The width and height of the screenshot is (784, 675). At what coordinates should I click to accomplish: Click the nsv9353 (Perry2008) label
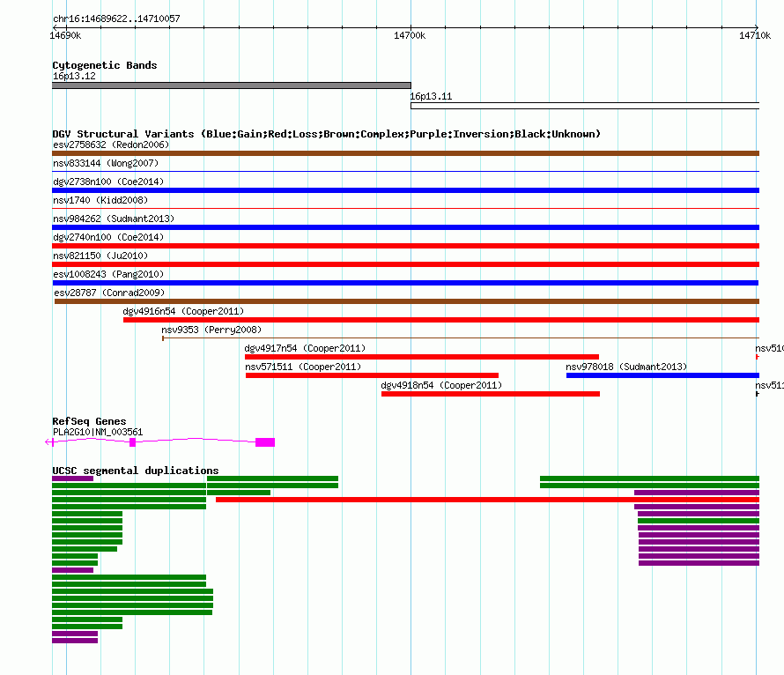(211, 330)
